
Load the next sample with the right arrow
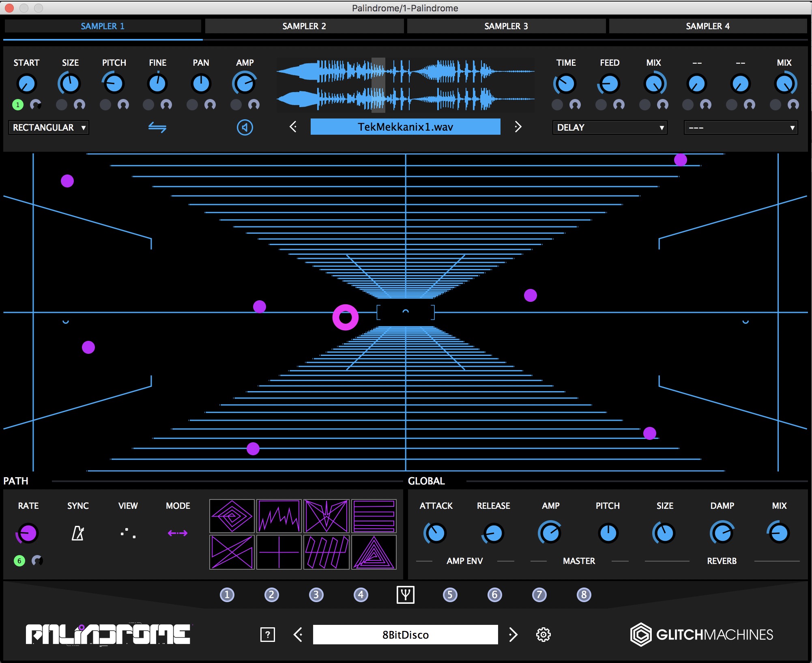point(518,127)
